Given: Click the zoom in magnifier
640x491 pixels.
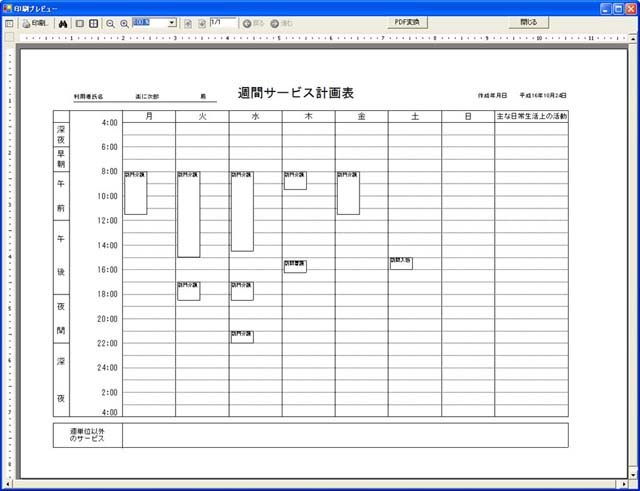Looking at the screenshot, I should (124, 22).
